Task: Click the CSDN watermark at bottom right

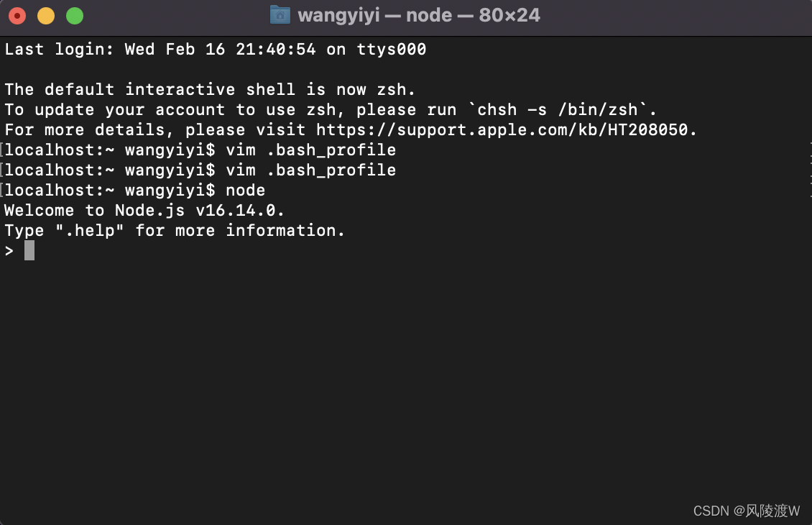Action: pyautogui.click(x=746, y=511)
